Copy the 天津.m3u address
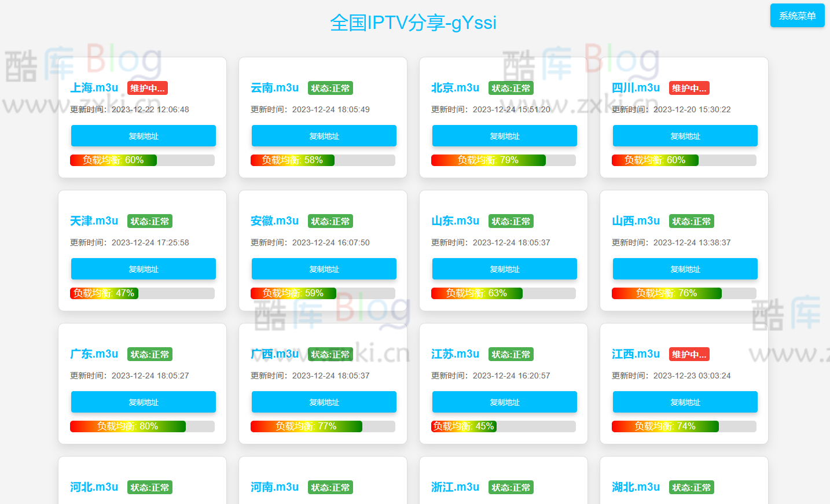Image resolution: width=830 pixels, height=504 pixels. coord(143,268)
